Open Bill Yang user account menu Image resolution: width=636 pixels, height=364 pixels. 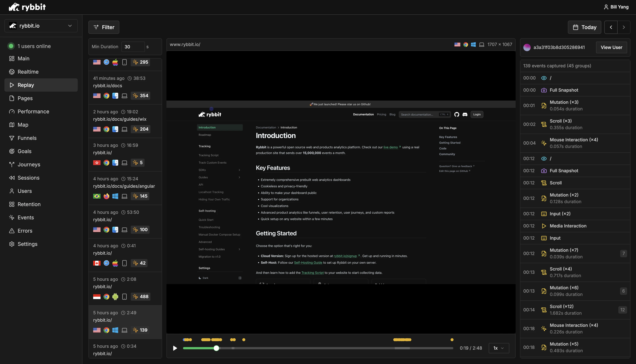pyautogui.click(x=616, y=7)
